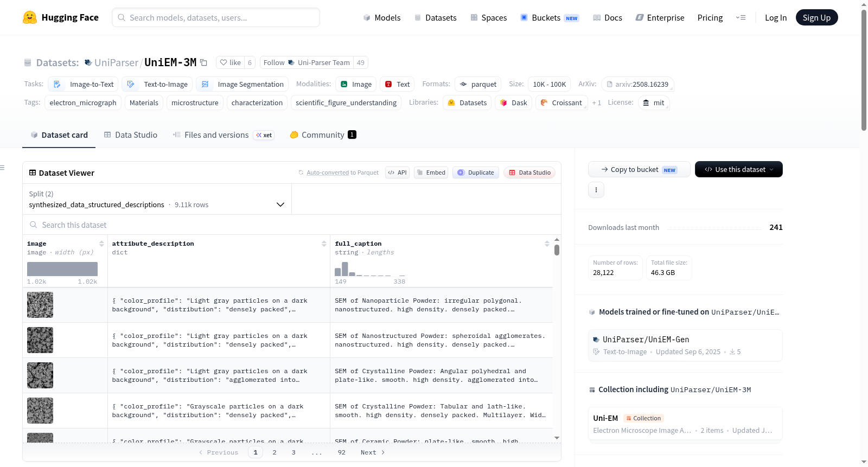Screen dimensions: 868x467
Task: Click the like heart button
Action: (230, 62)
